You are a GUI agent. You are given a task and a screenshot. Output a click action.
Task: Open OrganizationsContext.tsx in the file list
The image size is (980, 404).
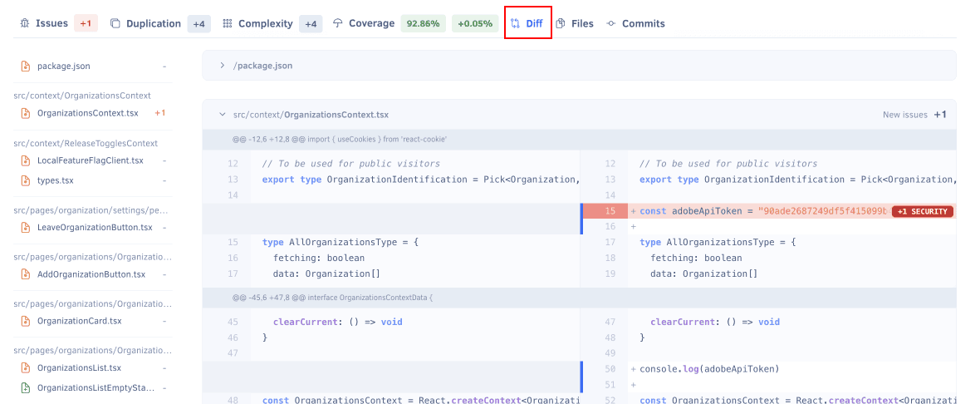click(x=87, y=113)
